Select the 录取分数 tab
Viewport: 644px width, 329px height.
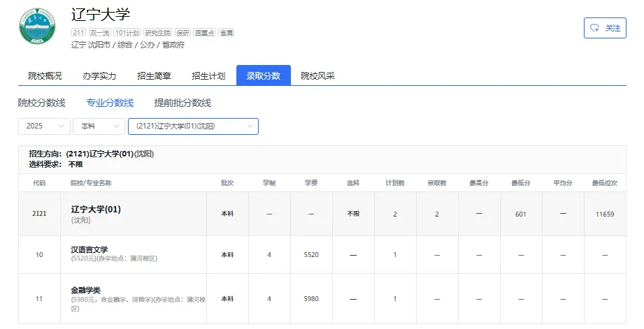click(x=264, y=76)
